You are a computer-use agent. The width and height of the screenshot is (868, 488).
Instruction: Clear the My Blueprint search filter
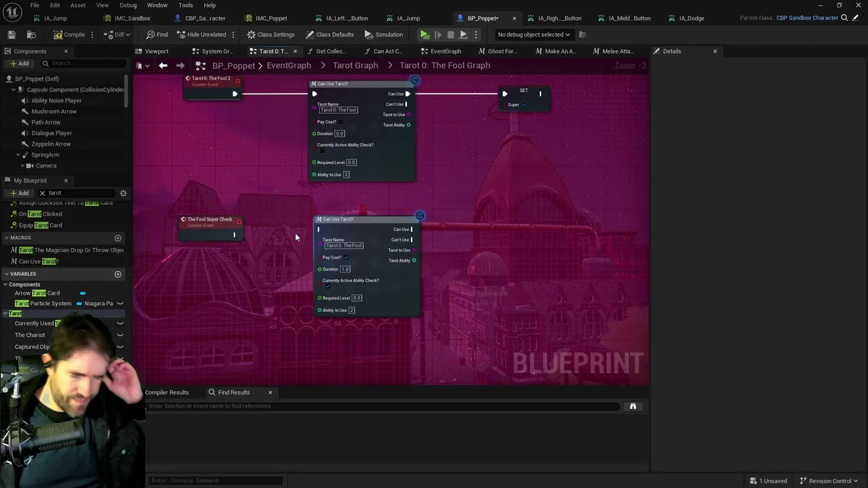click(x=42, y=193)
